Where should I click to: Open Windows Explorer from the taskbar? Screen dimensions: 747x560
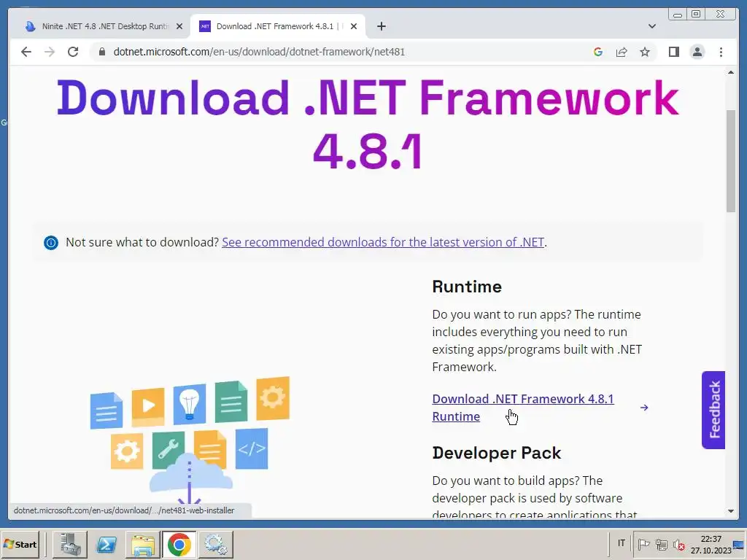pyautogui.click(x=143, y=544)
